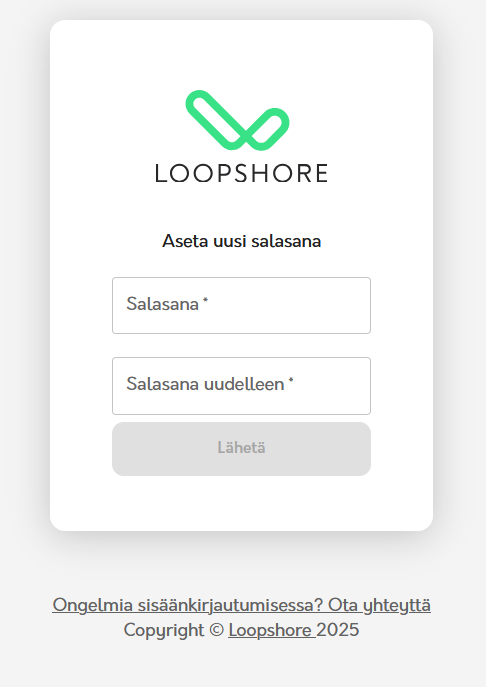Viewport: 486px width, 687px height.
Task: Click the asterisk after Salasana uudelleen
Action: point(291,380)
